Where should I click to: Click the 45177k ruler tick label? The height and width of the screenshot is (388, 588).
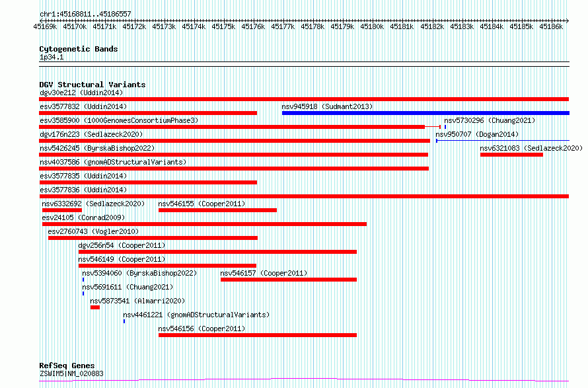283,26
